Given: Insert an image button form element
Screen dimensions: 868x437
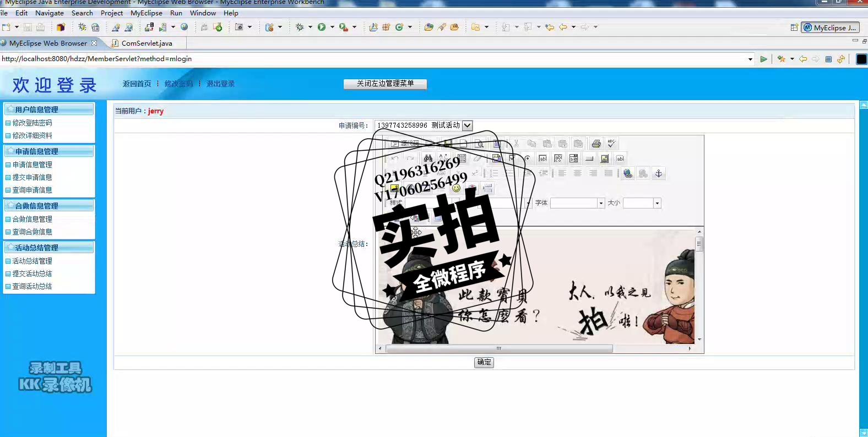Looking at the screenshot, I should pyautogui.click(x=605, y=159).
